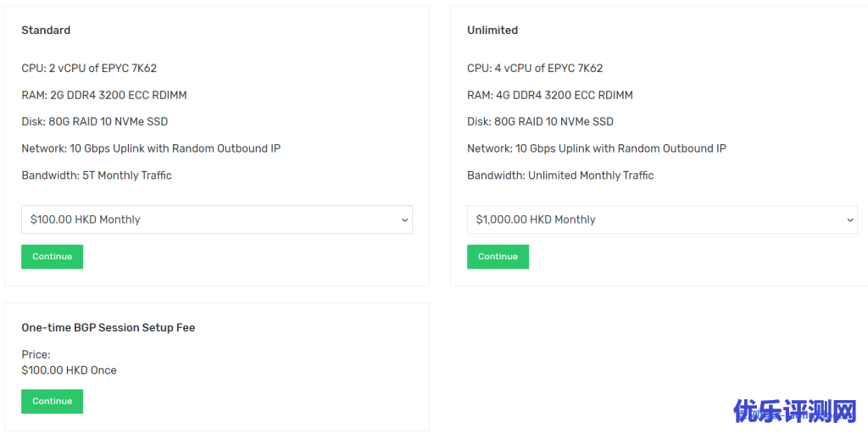Click Continue under the Standard plan

[x=52, y=257]
